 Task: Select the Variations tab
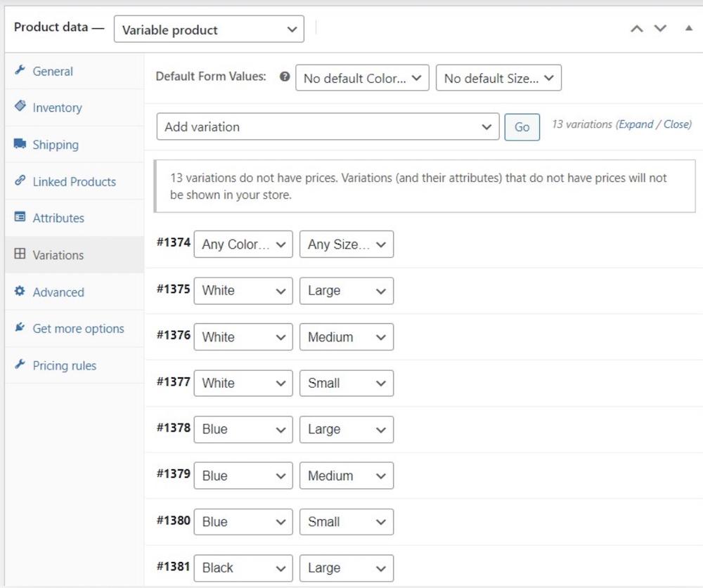point(75,254)
